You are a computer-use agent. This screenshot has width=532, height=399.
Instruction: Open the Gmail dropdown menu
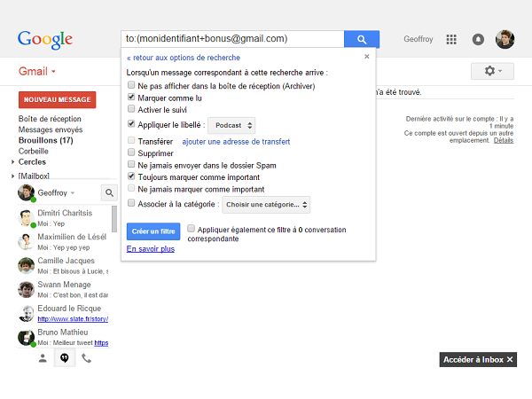point(37,71)
